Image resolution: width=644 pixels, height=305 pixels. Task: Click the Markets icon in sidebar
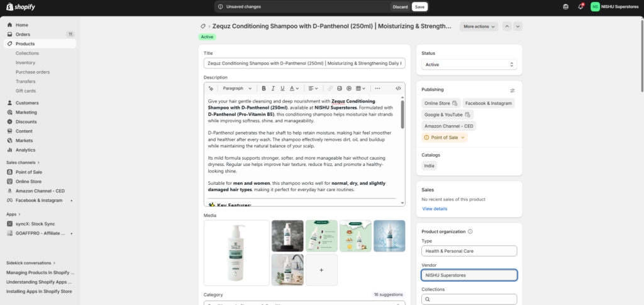(x=10, y=141)
